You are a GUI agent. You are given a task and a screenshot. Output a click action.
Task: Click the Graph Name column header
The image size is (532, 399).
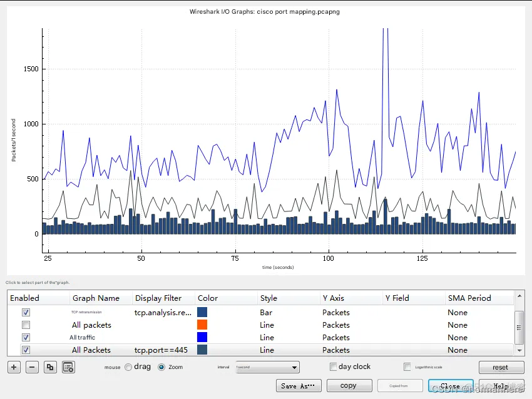pos(101,298)
